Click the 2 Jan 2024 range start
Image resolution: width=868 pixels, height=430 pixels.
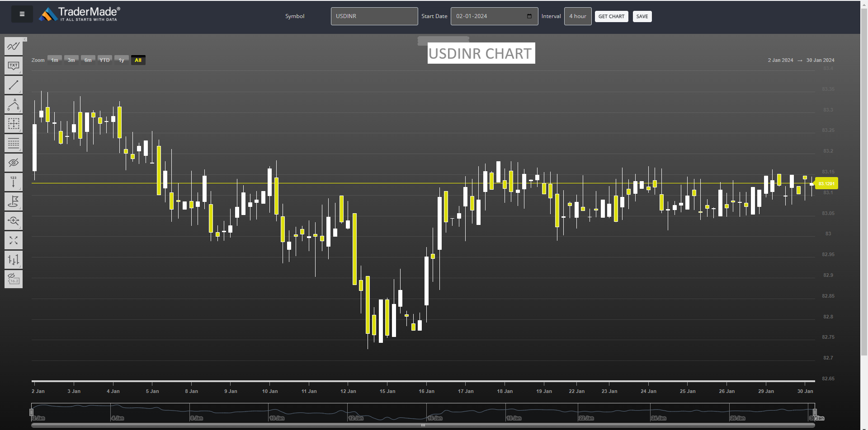pos(780,60)
